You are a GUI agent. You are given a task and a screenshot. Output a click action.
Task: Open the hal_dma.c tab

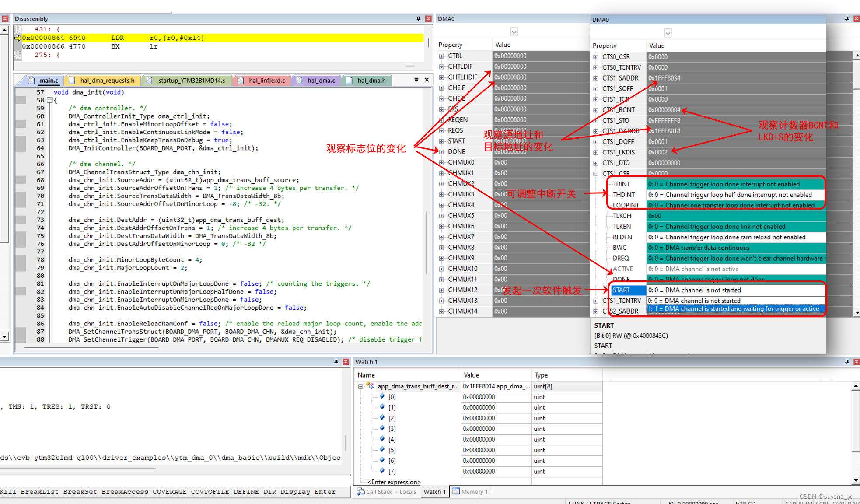pos(316,80)
